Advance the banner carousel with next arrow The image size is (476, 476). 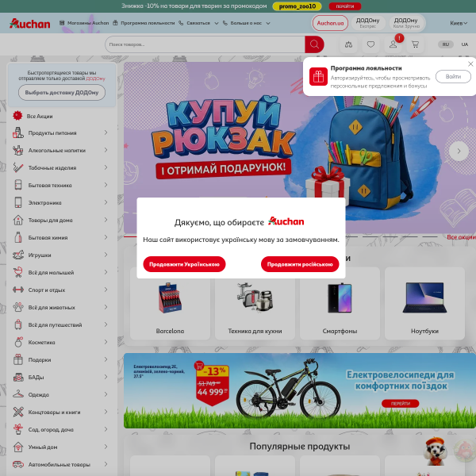click(459, 151)
